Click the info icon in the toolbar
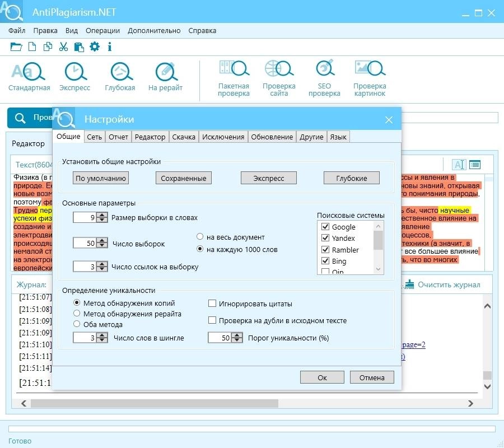The height and width of the screenshot is (448, 504). click(x=110, y=47)
